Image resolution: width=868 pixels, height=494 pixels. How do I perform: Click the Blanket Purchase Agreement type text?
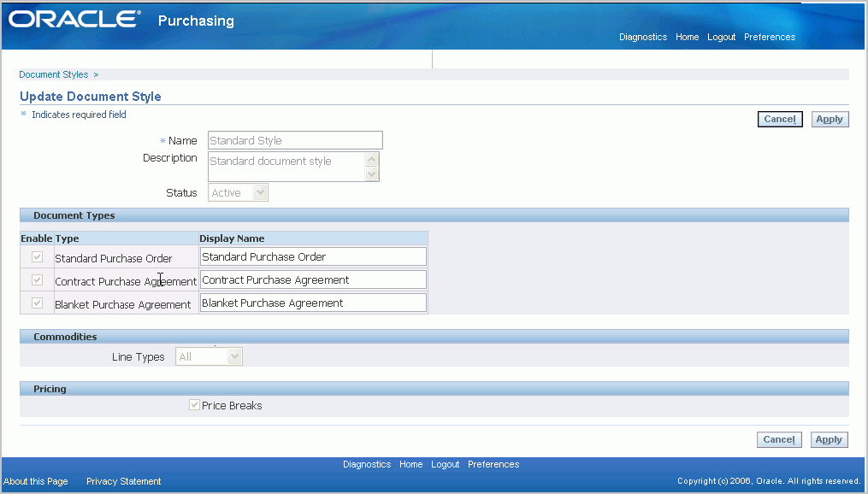click(x=123, y=305)
